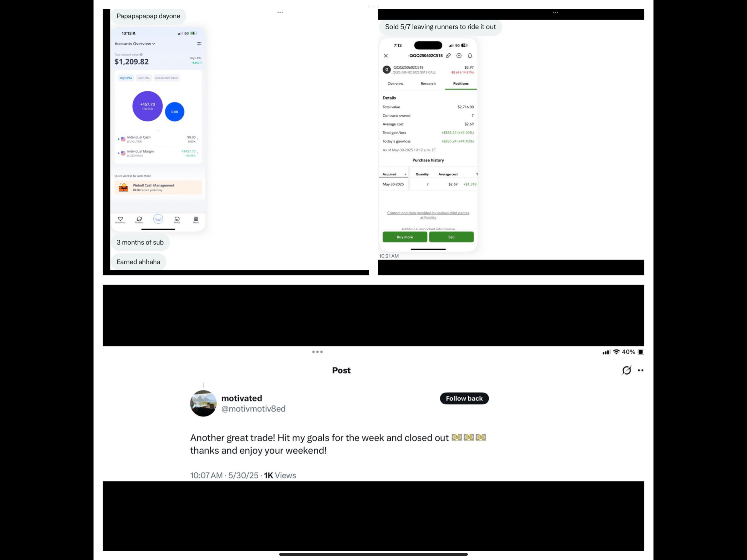Tap the green Sell button
Viewport: 747px width, 560px height.
[x=451, y=237]
